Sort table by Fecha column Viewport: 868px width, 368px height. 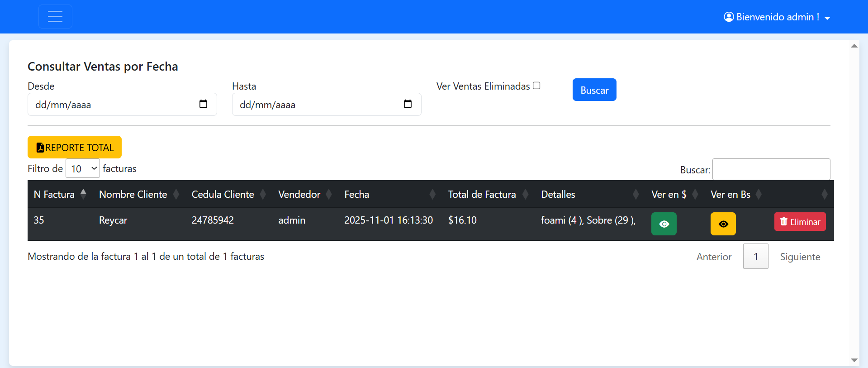[356, 194]
